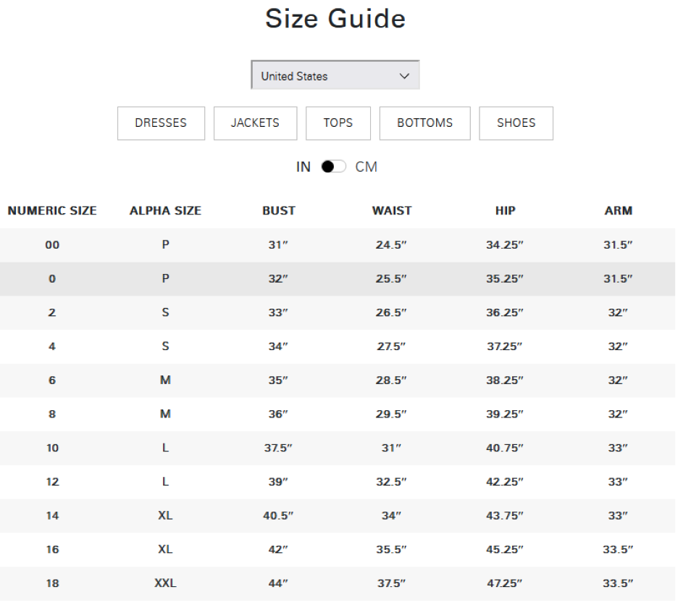Toggle the IN/CM unit switch
683x616 pixels.
333,167
